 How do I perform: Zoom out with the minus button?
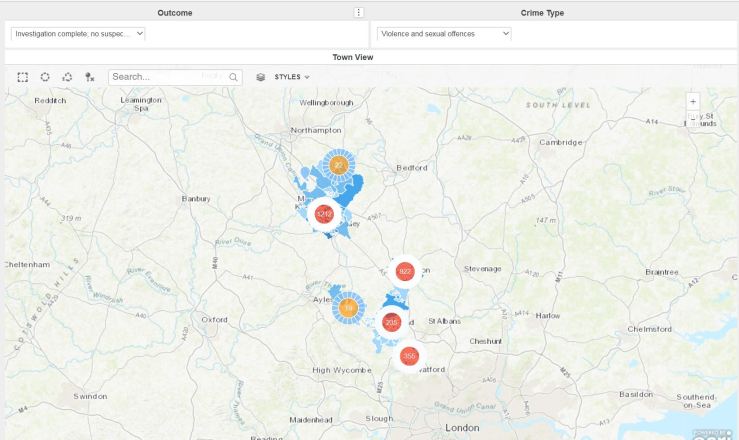(693, 119)
